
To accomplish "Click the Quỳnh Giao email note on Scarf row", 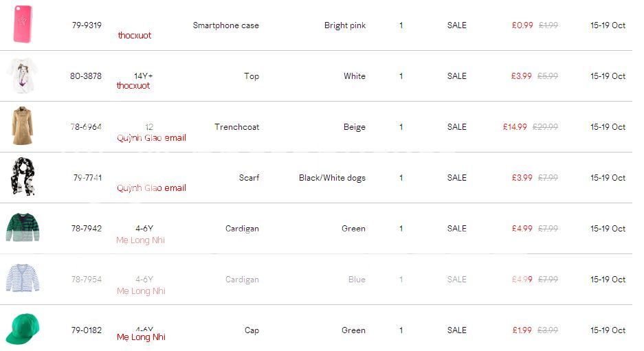I will (x=152, y=188).
